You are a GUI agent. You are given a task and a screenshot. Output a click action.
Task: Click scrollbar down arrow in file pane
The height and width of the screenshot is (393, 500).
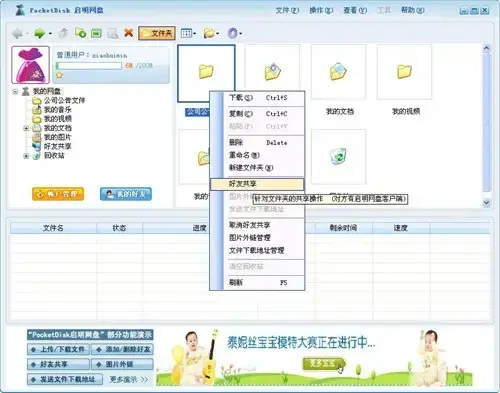click(487, 203)
